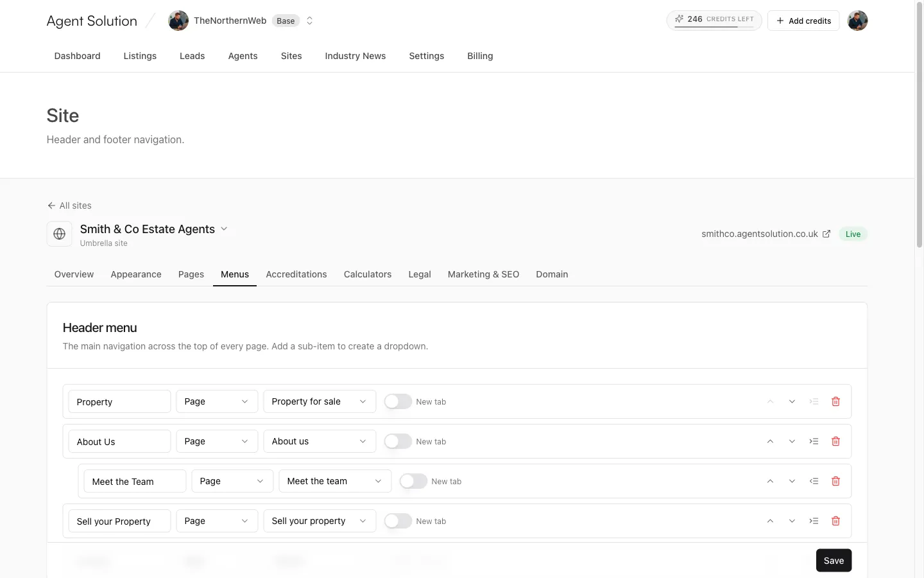Click the globe site icon
The width and height of the screenshot is (924, 578).
pyautogui.click(x=59, y=234)
